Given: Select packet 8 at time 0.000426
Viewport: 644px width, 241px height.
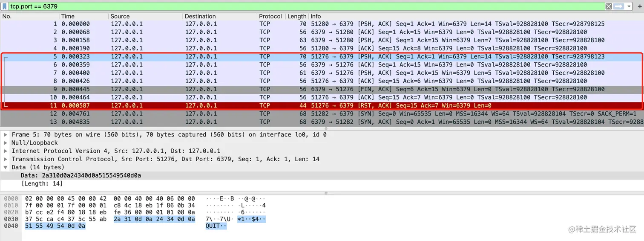Looking at the screenshot, I should pyautogui.click(x=322, y=81).
